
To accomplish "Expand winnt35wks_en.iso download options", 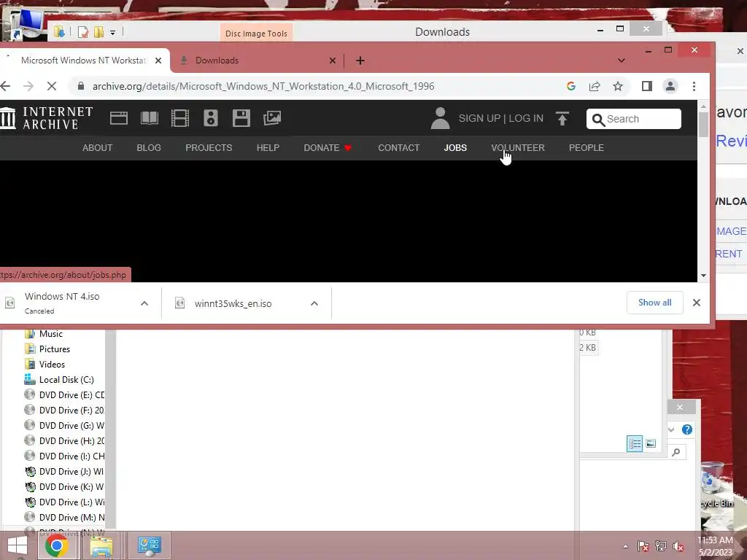I will [x=314, y=303].
